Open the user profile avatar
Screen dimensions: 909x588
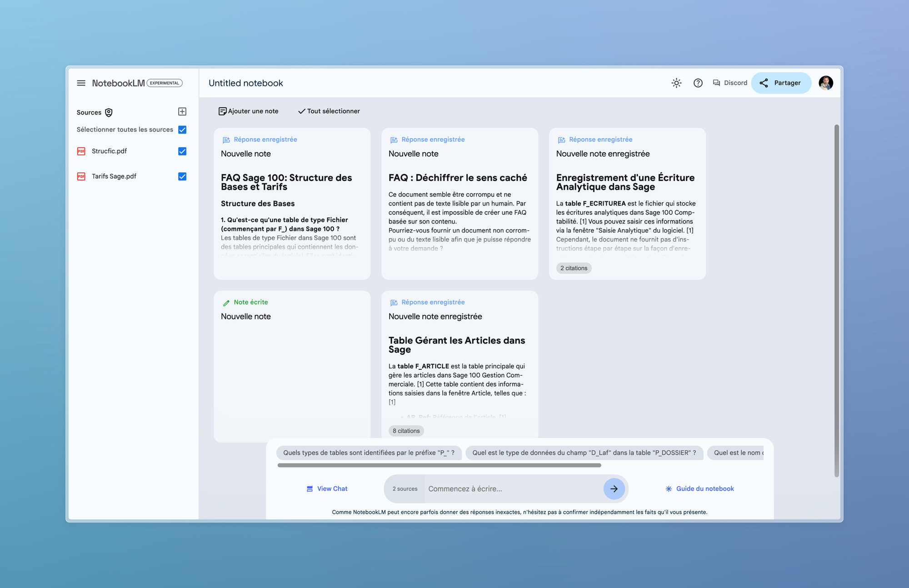coord(826,83)
